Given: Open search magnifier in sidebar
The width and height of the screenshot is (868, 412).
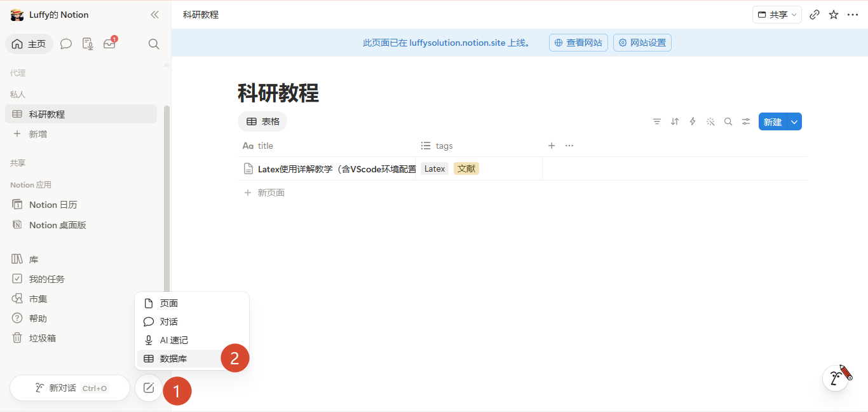Looking at the screenshot, I should click(153, 44).
